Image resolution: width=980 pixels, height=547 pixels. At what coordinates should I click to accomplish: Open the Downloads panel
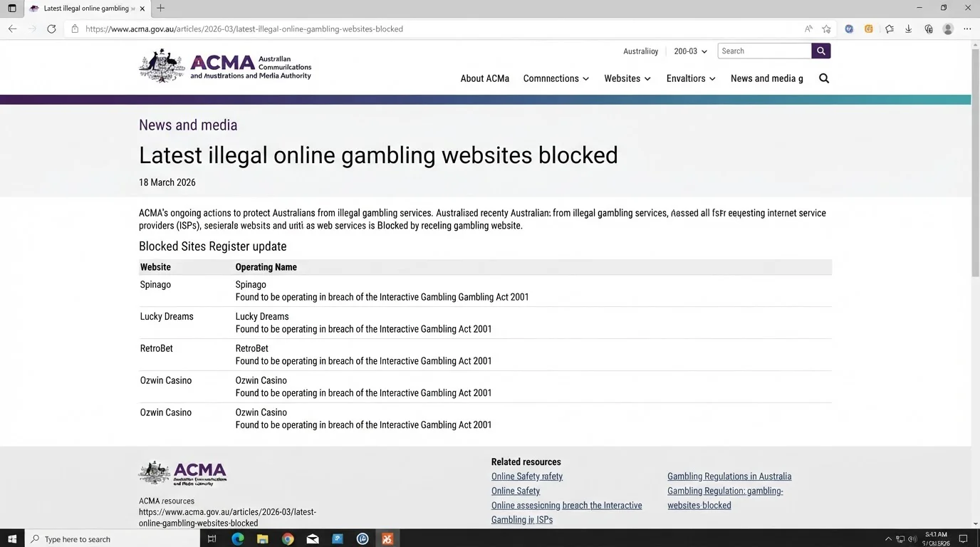[x=909, y=29]
